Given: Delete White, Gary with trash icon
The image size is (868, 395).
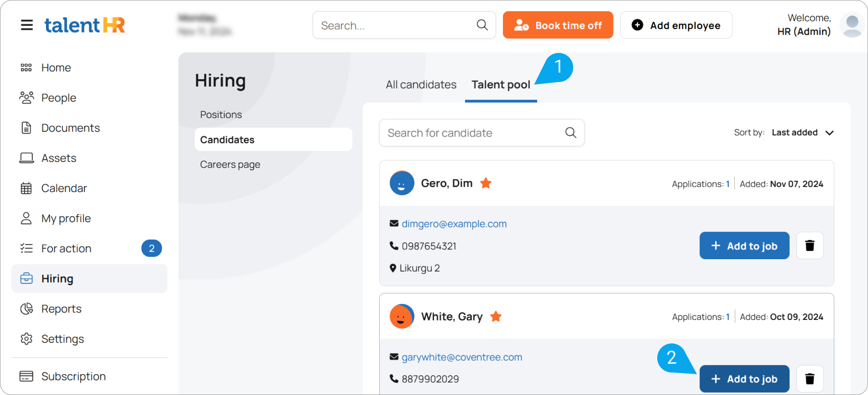Looking at the screenshot, I should coord(810,378).
